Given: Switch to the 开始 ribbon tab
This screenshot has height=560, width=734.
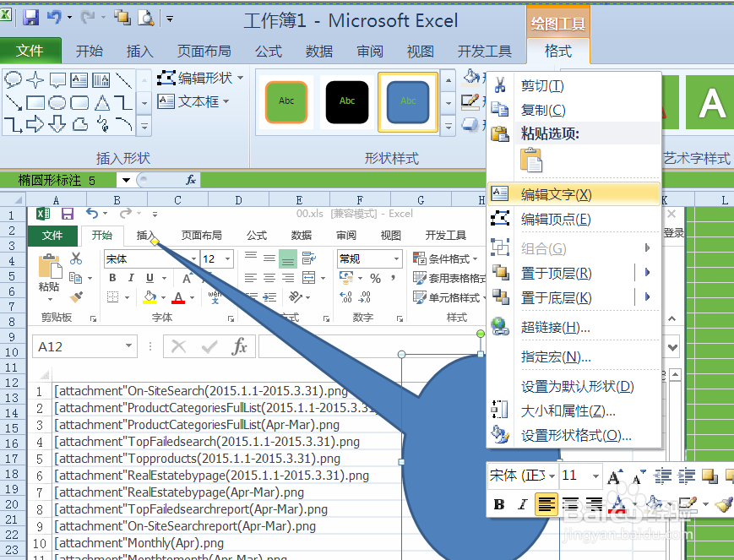Looking at the screenshot, I should click(x=90, y=51).
